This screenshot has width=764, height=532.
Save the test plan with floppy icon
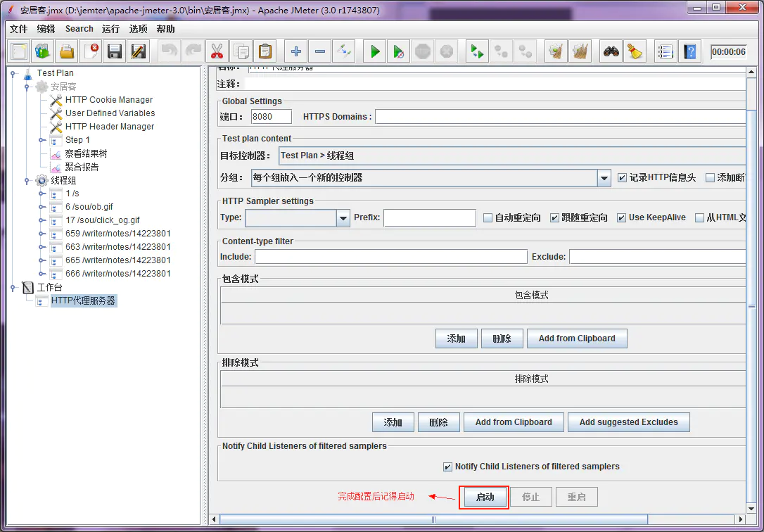point(115,51)
